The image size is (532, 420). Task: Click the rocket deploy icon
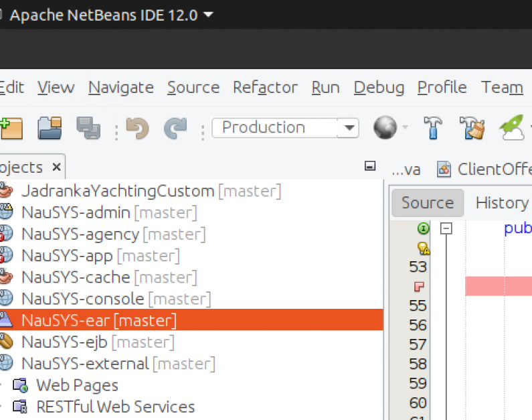tap(512, 128)
